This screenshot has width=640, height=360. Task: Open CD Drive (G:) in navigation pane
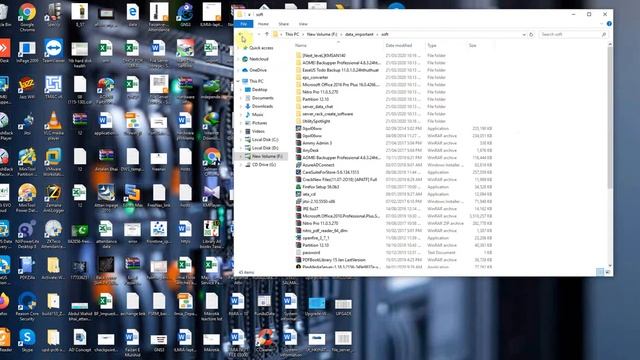pos(260,164)
